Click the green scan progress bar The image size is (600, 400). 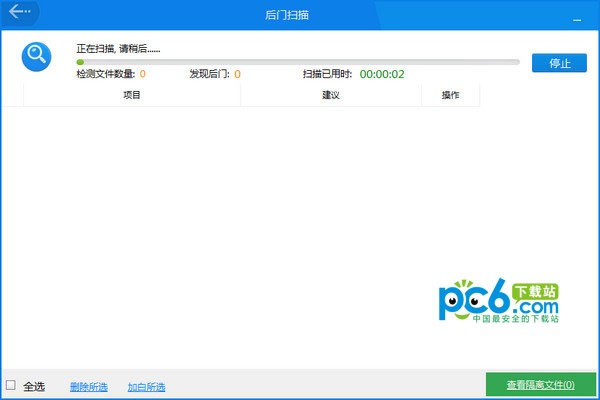click(298, 62)
